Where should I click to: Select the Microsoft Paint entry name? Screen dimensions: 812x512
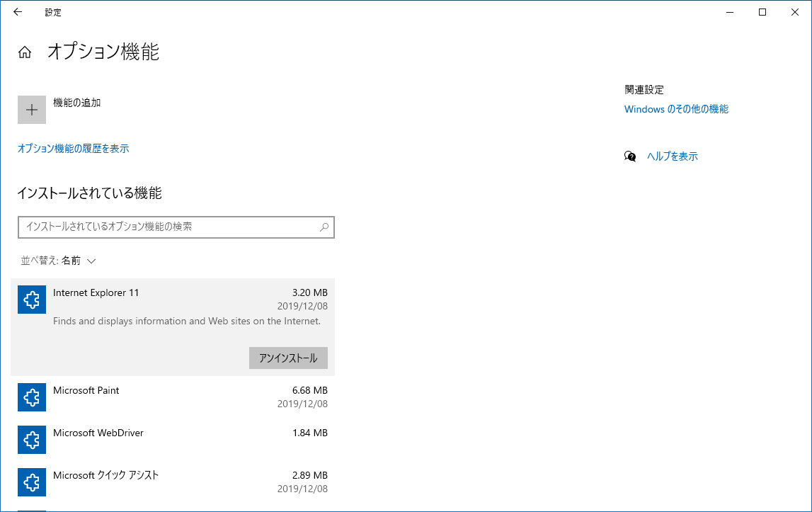[x=86, y=390]
